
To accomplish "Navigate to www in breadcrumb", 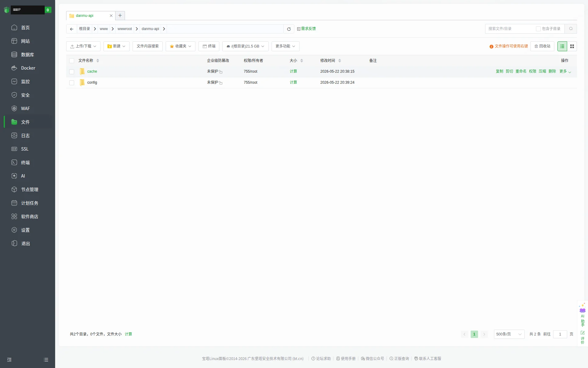I will [x=104, y=29].
